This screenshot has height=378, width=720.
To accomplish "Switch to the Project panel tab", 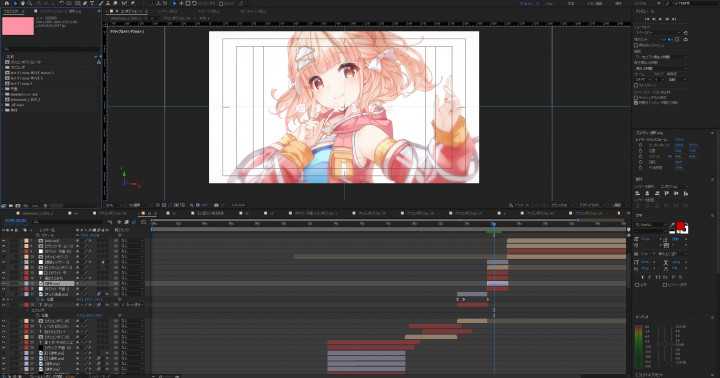I will pos(14,11).
